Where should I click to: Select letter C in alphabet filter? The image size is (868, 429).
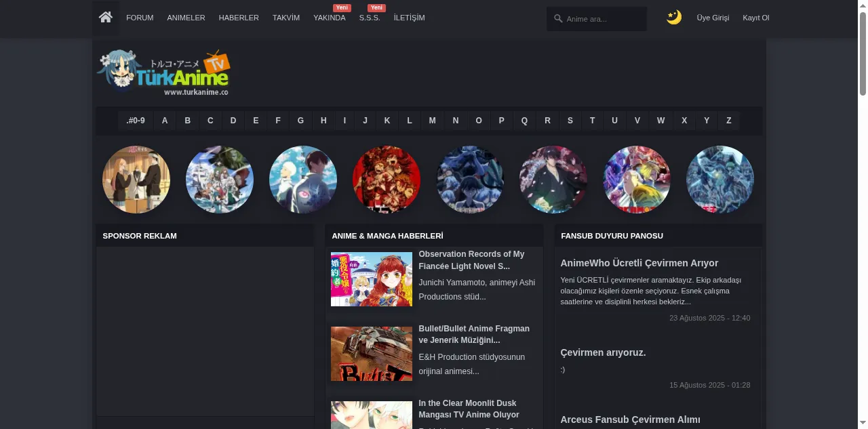[x=210, y=121]
